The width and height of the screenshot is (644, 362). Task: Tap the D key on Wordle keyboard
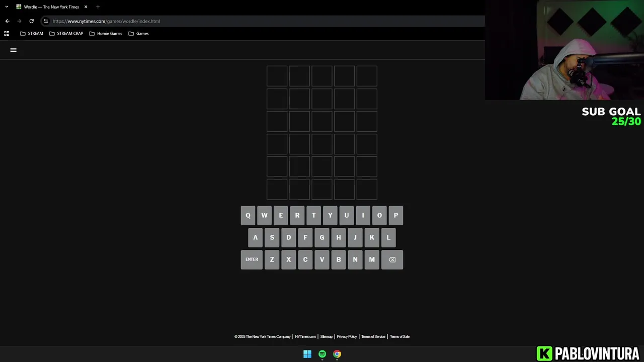[x=288, y=237]
